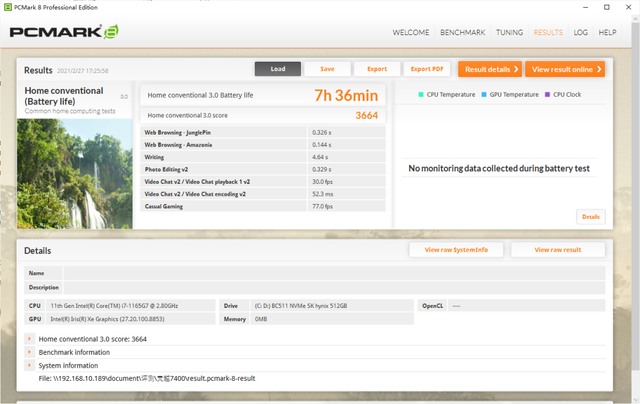Expand Home conventional 3.0 score row
This screenshot has height=404, width=640.
pyautogui.click(x=29, y=339)
